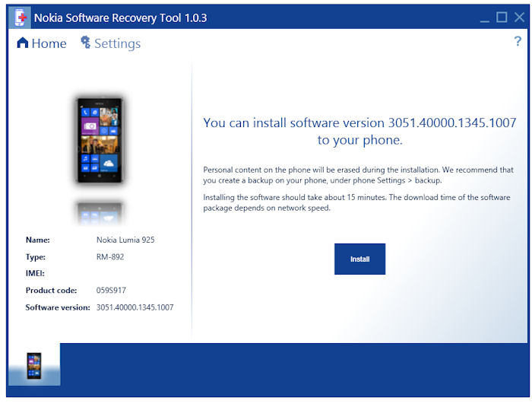Click the 'Nokia Lumia 925' name value
532x404 pixels.
pos(125,240)
